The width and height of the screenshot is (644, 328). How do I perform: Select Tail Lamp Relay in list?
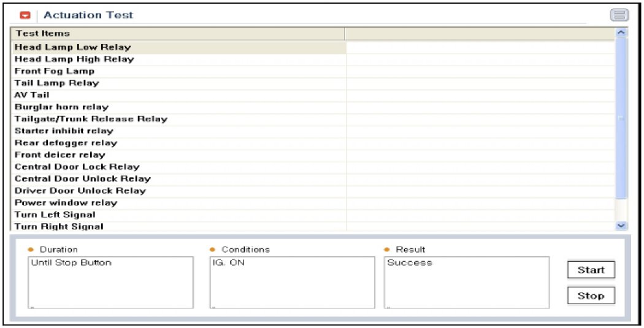[x=56, y=83]
